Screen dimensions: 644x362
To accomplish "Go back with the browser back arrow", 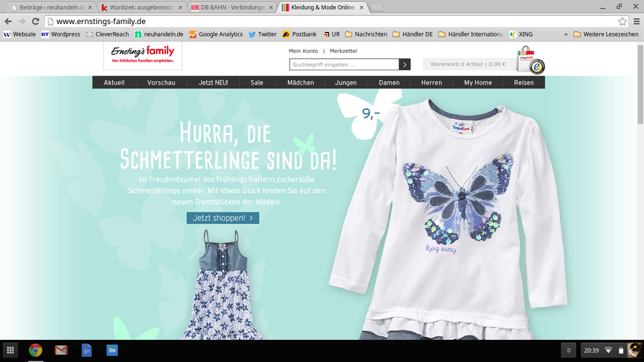I will pyautogui.click(x=8, y=21).
